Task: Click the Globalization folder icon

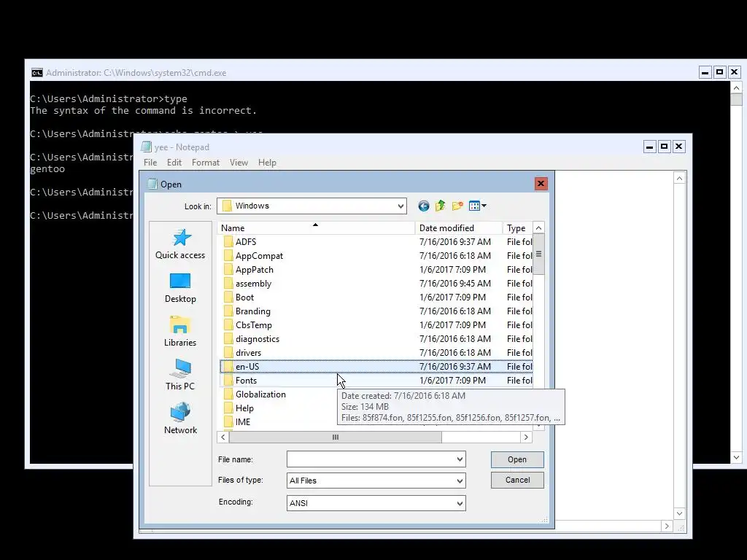Action: point(228,394)
